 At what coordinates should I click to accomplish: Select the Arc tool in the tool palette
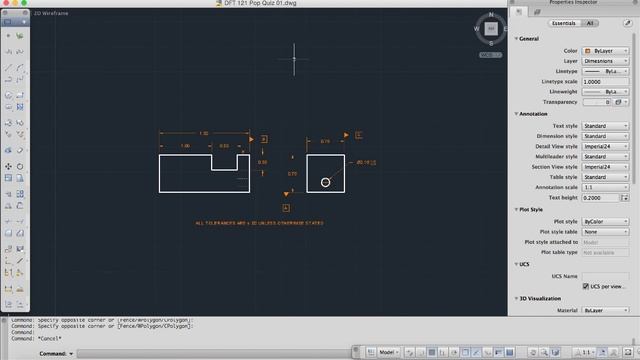tap(20, 68)
